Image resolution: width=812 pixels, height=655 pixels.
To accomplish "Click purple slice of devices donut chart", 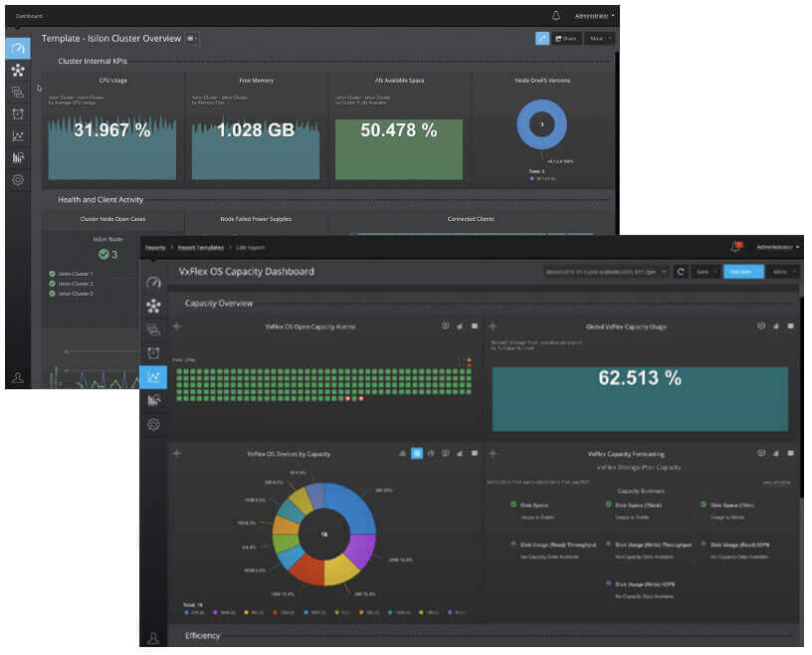I will [362, 549].
